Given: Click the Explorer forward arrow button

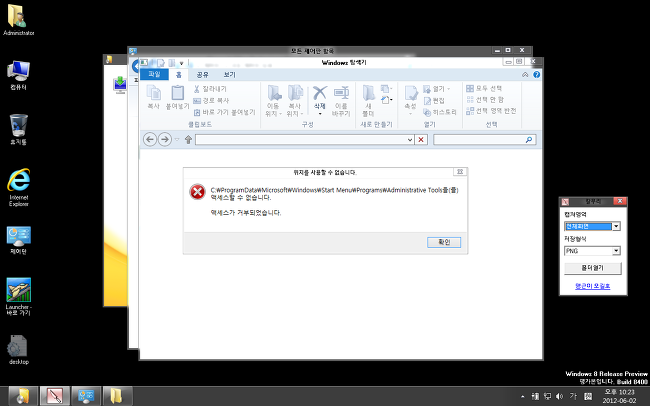Looking at the screenshot, I should point(165,139).
